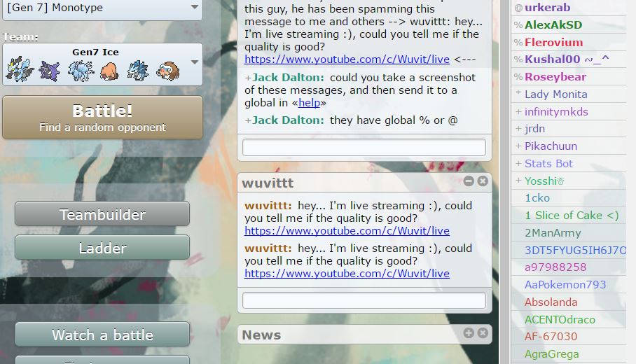636x364 pixels.
Task: Select user infinitymkds in the user list
Action: pos(569,111)
